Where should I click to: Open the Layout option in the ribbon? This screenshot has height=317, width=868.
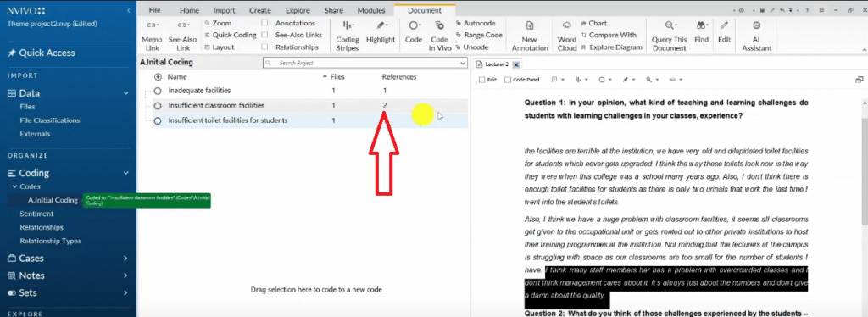tap(220, 47)
